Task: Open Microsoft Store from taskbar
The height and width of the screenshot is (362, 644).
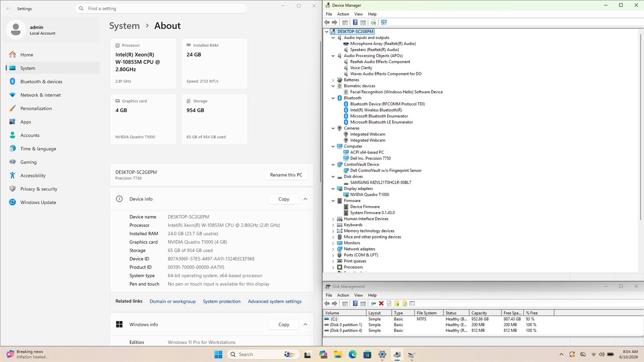Action: [x=367, y=354]
